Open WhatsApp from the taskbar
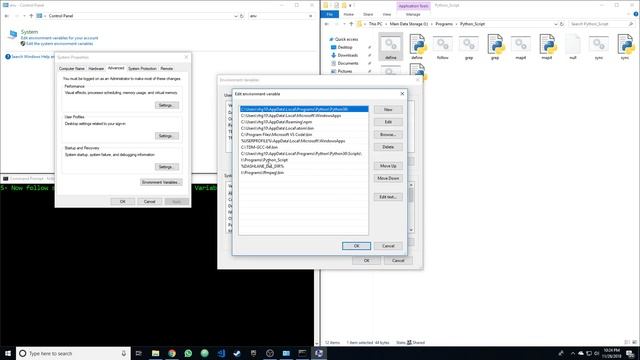This screenshot has height=360, width=640. coord(188,353)
